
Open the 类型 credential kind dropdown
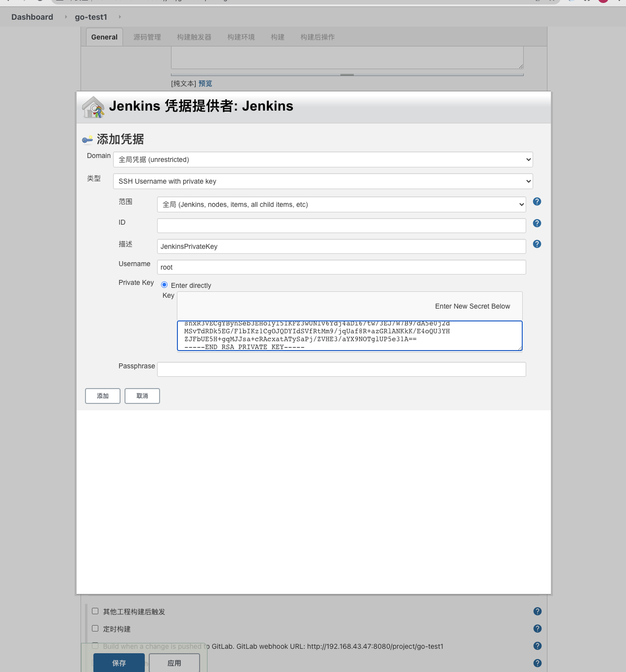pos(323,181)
